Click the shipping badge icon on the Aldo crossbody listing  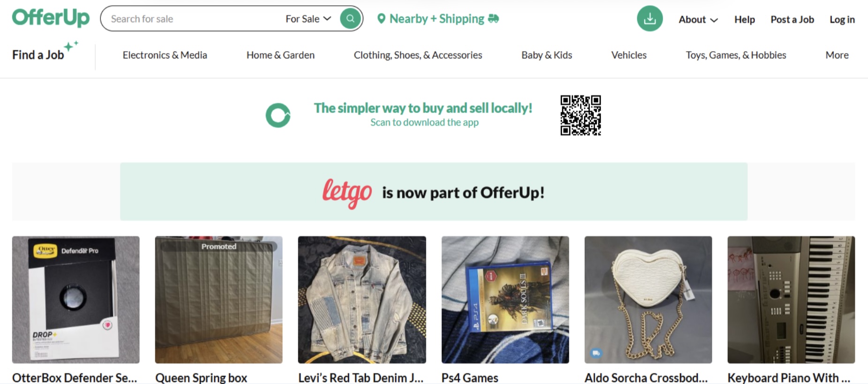[x=596, y=352]
